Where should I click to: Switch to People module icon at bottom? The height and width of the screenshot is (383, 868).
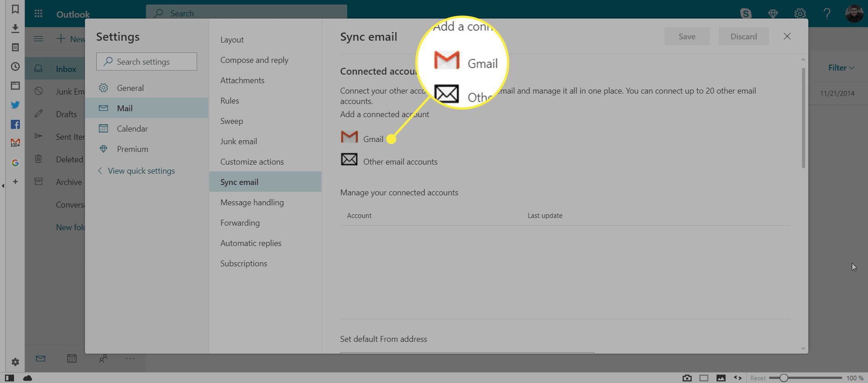coord(103,359)
